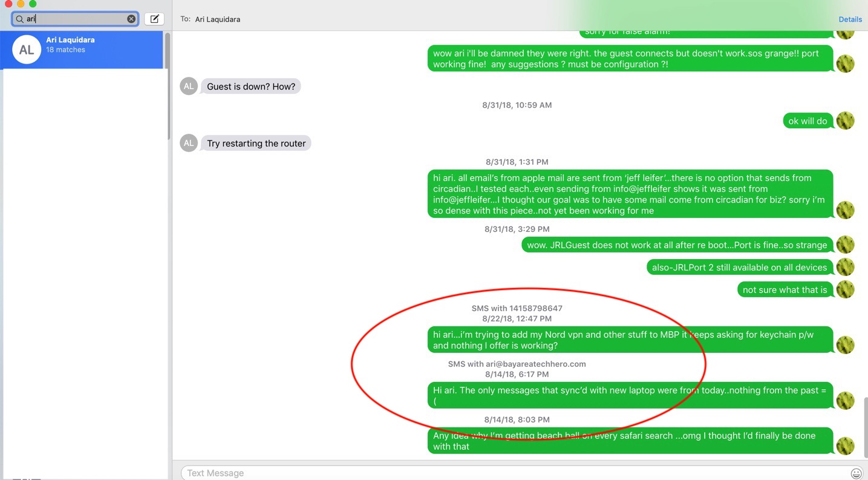Click the Text Message input field

pyautogui.click(x=514, y=473)
